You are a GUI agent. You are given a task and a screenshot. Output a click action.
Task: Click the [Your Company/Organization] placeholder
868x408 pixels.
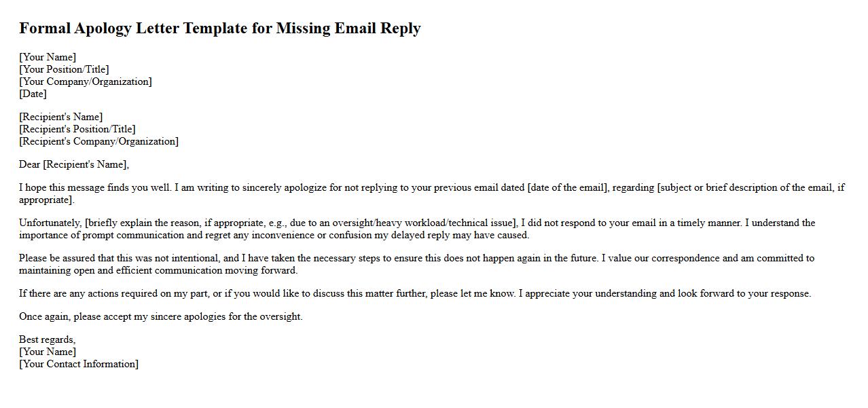[x=86, y=81]
